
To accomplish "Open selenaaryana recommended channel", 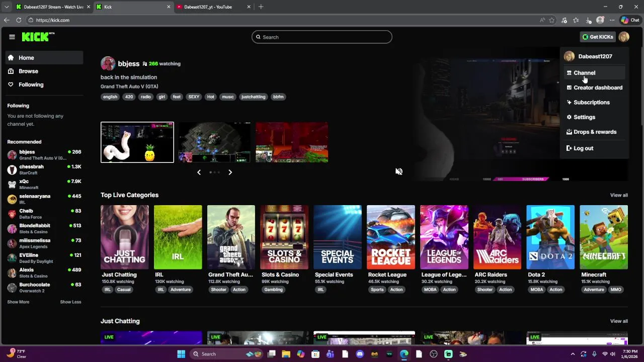I will tap(44, 199).
